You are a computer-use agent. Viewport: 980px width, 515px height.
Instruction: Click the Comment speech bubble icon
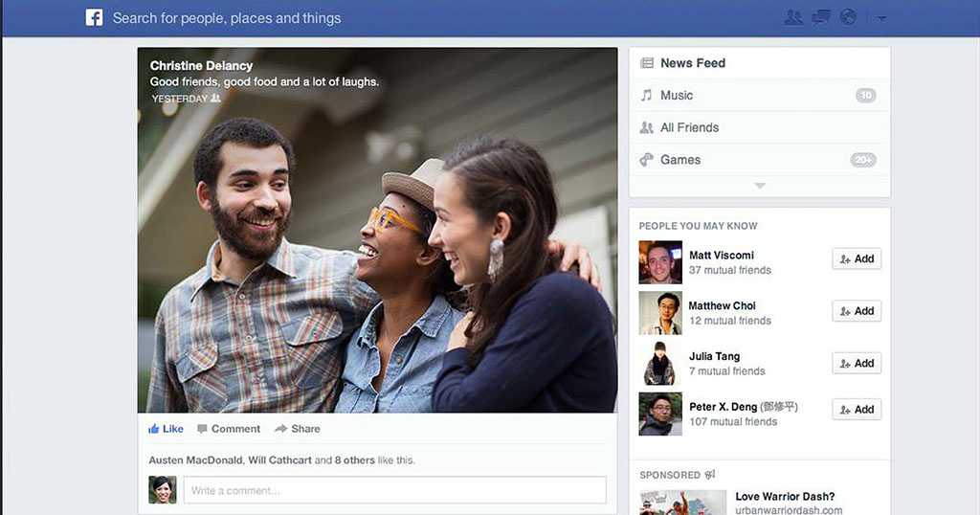(x=202, y=429)
